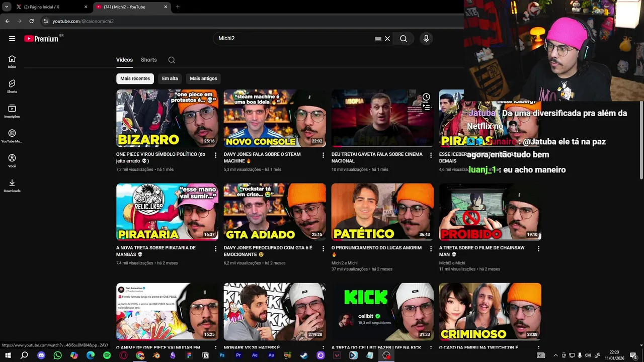Open title A NOVA TRETA SOBRE PIRATARIA DE MANGÁS
The image size is (644, 362).
156,251
